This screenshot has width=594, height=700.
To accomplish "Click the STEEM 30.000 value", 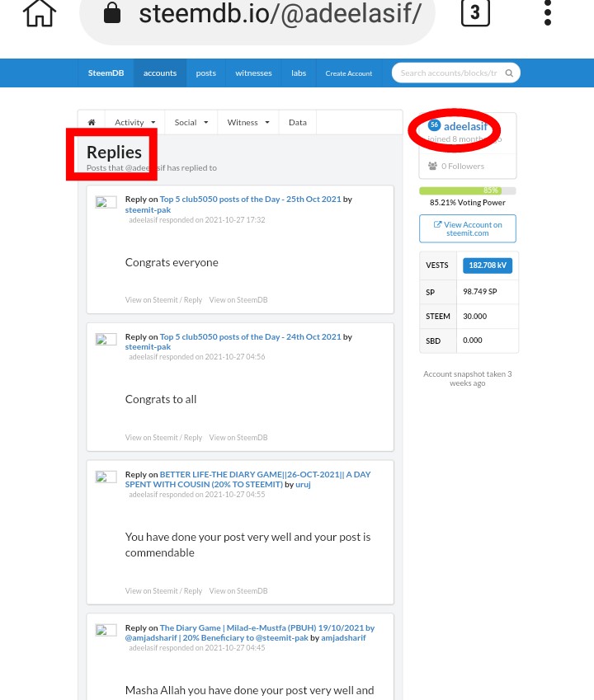I will click(474, 316).
